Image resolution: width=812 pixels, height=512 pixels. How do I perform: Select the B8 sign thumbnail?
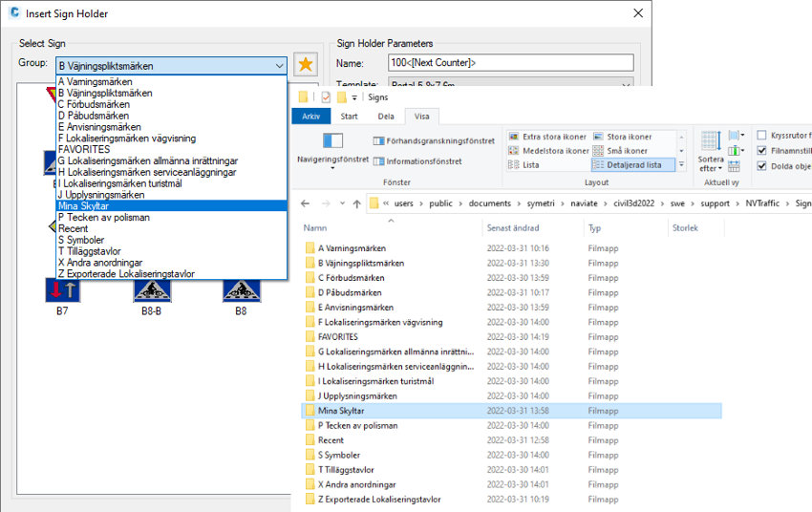coord(242,290)
